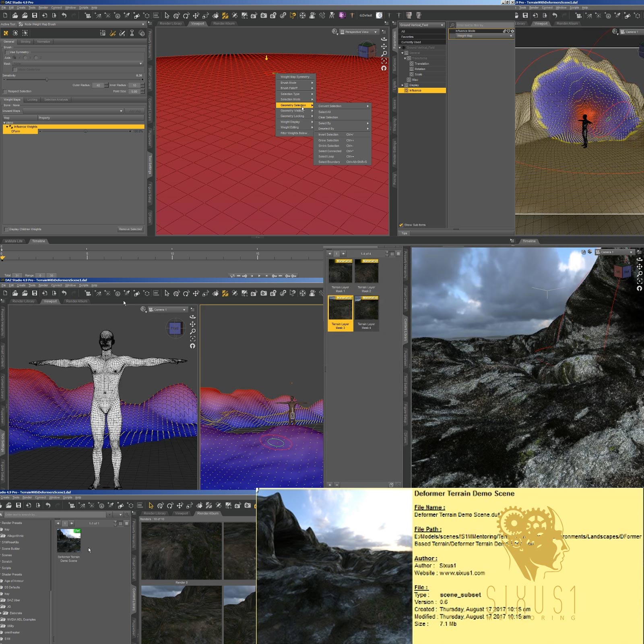The image size is (644, 644).
Task: Expand Display group in Parameters tree
Action: point(402,85)
